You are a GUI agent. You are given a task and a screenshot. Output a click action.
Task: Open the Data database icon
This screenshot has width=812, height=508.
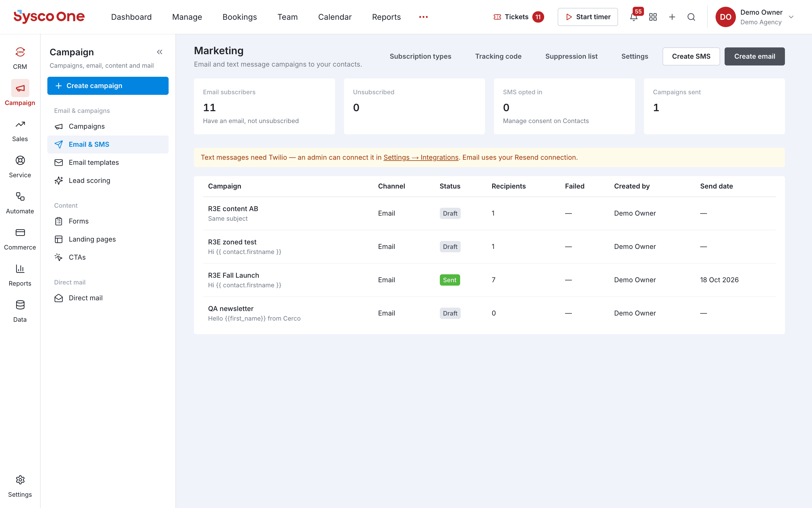click(x=20, y=305)
